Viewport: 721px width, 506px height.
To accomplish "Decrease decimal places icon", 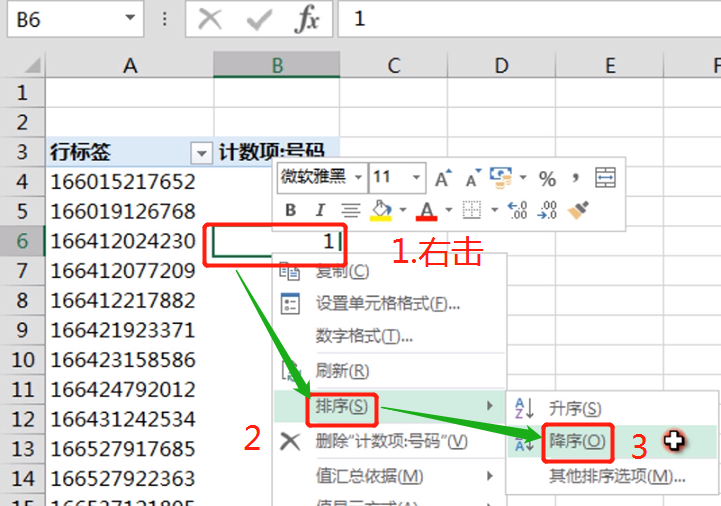I will [547, 210].
